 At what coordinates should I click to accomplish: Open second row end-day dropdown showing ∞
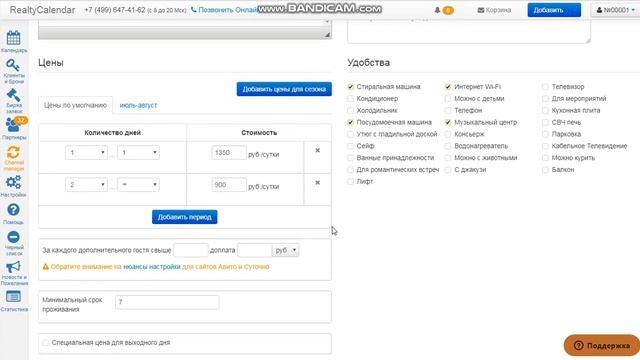138,184
